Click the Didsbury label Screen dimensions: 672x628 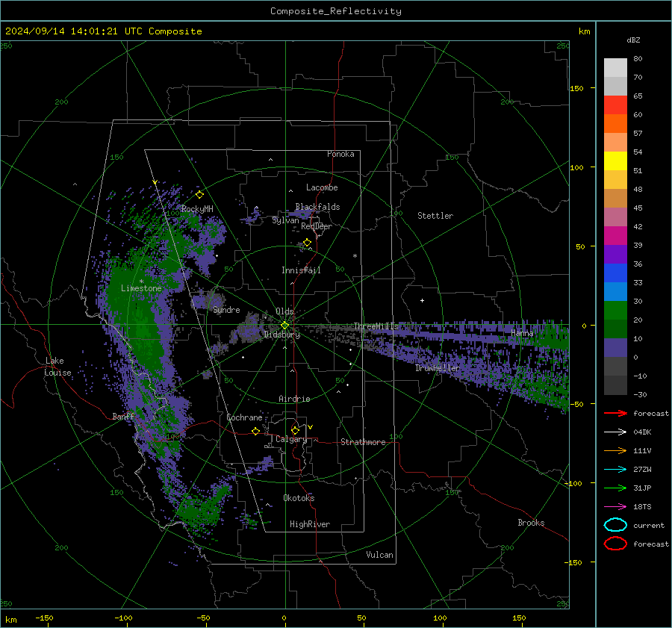pos(281,335)
